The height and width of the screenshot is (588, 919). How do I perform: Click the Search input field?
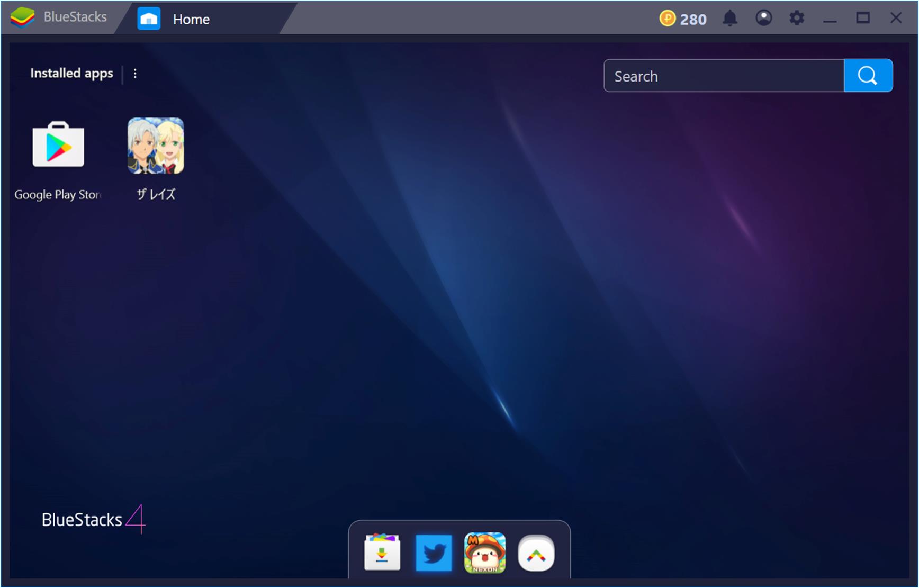pos(724,76)
